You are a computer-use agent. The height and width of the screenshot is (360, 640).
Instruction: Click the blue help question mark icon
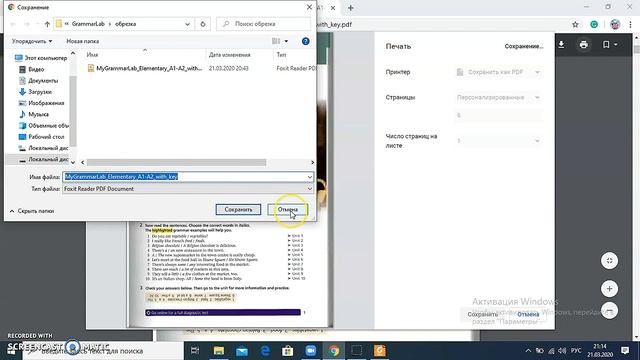[305, 41]
